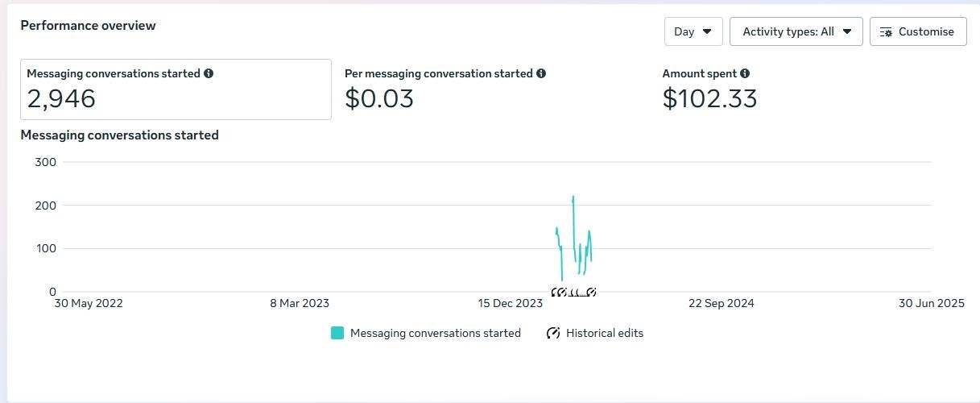Click the Performance overview heading
Image resolution: width=980 pixels, height=403 pixels.
click(x=89, y=26)
